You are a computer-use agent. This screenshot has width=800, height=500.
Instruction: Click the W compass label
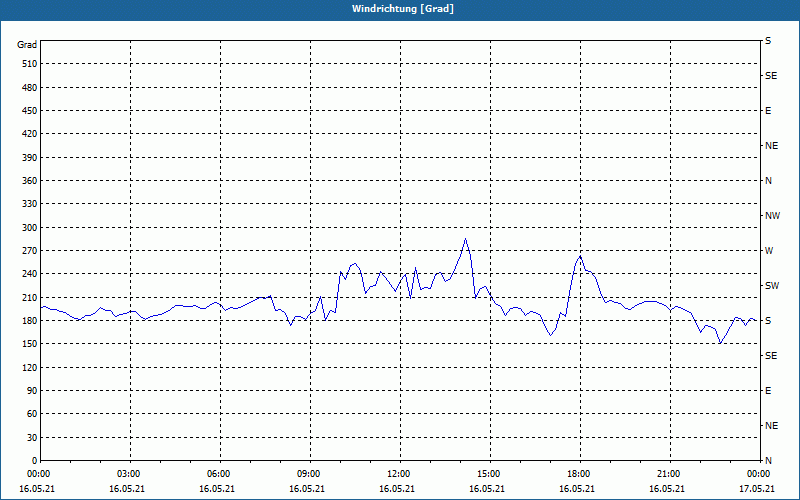point(769,251)
